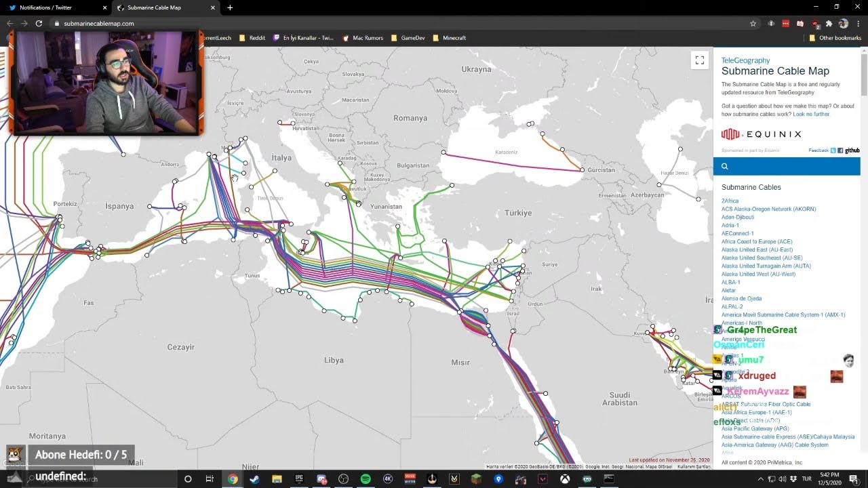Image resolution: width=868 pixels, height=488 pixels.
Task: Show hidden system tray icons
Action: [x=760, y=479]
